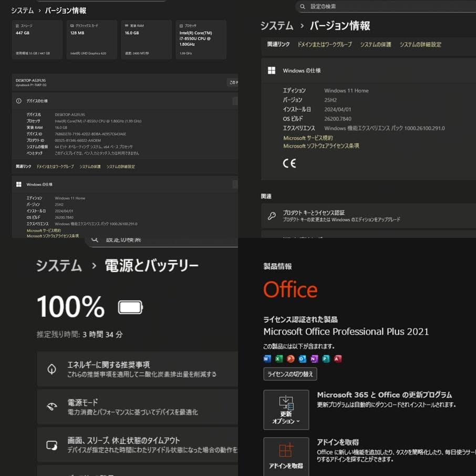Click product ID value 00325-81346-66022-AAOEM

pyautogui.click(x=78, y=140)
